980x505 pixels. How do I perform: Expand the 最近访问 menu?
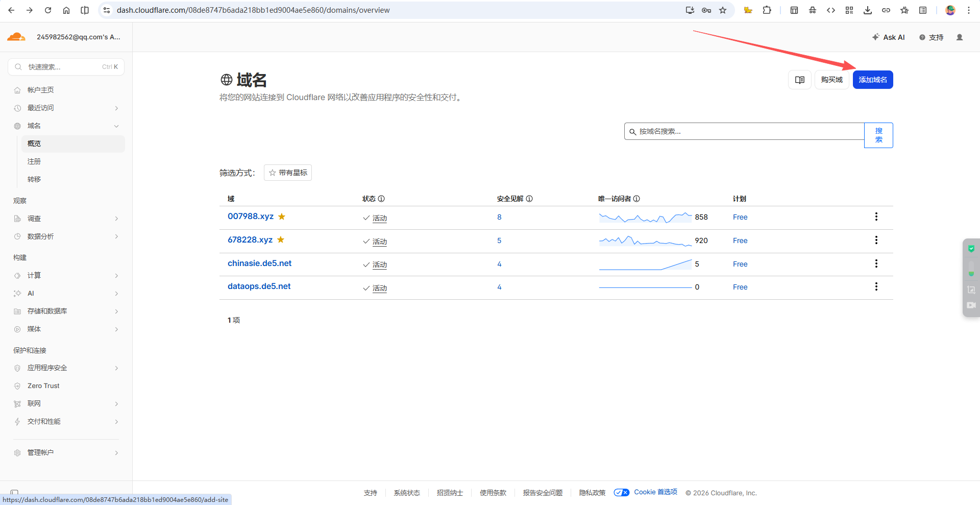pos(66,108)
